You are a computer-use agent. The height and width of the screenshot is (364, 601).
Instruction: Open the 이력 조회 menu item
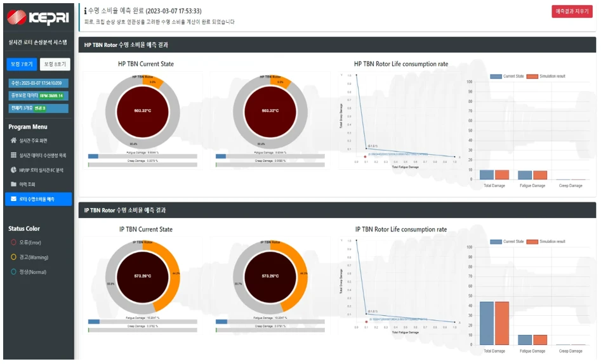38,185
